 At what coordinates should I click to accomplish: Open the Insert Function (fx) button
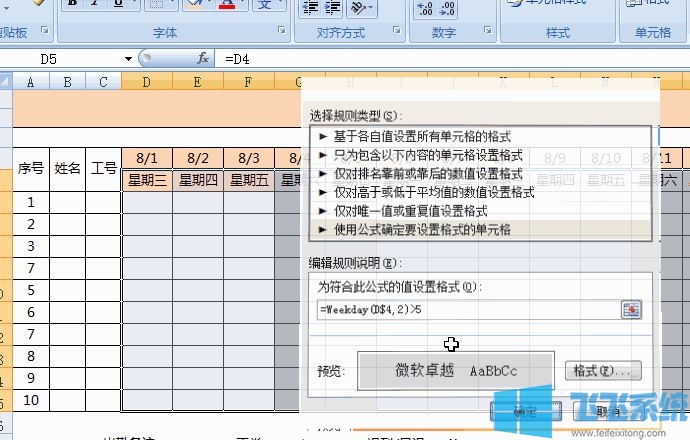tap(202, 58)
